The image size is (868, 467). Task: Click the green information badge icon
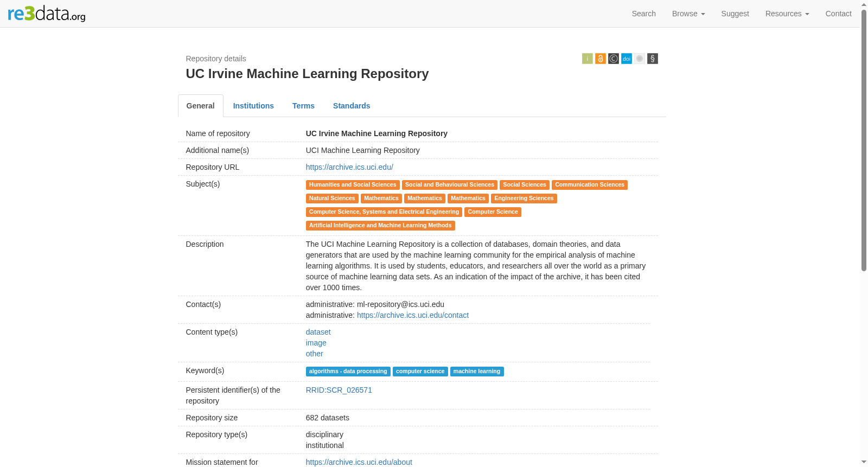587,59
